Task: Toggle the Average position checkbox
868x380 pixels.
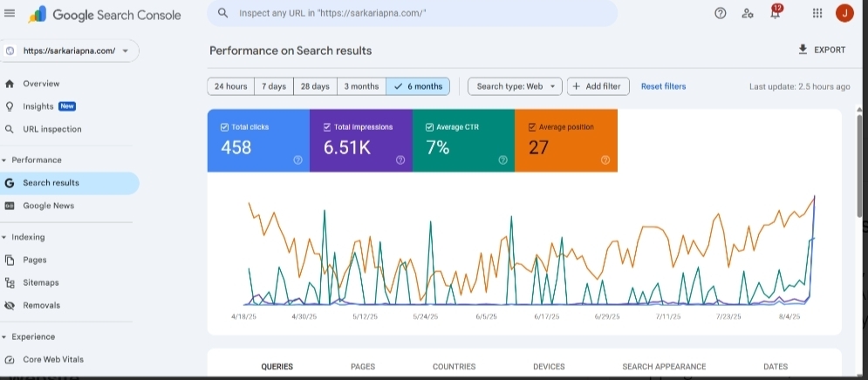Action: tap(532, 127)
